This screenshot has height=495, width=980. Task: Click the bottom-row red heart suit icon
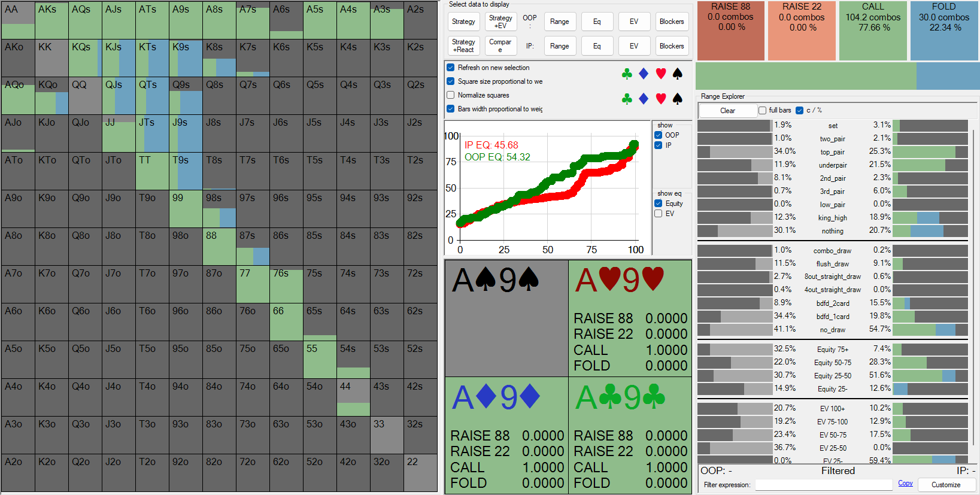click(661, 99)
